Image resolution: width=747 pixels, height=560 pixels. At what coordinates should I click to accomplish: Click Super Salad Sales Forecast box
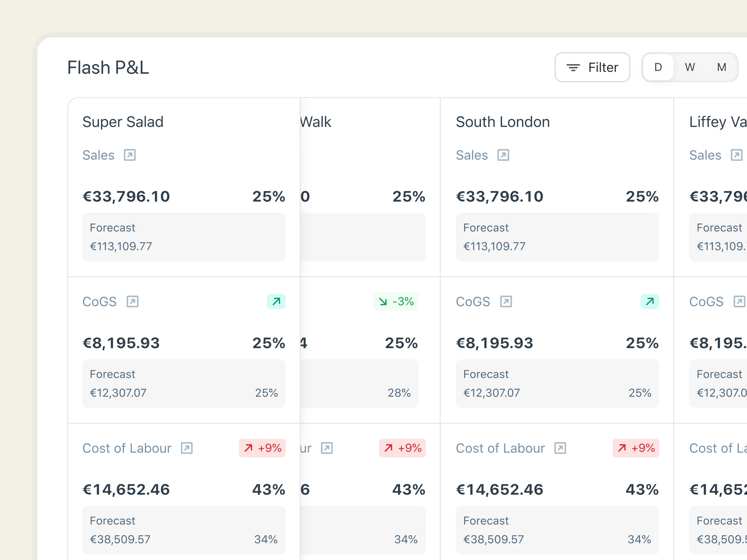click(184, 237)
